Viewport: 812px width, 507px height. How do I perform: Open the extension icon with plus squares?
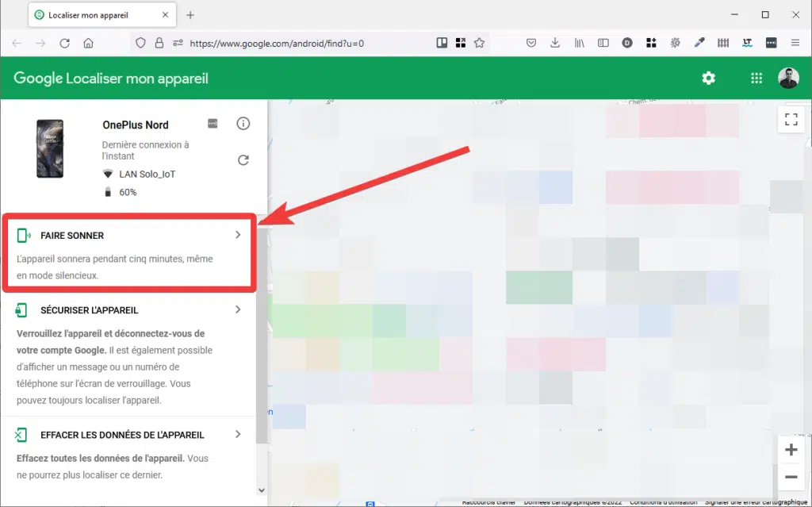point(652,43)
